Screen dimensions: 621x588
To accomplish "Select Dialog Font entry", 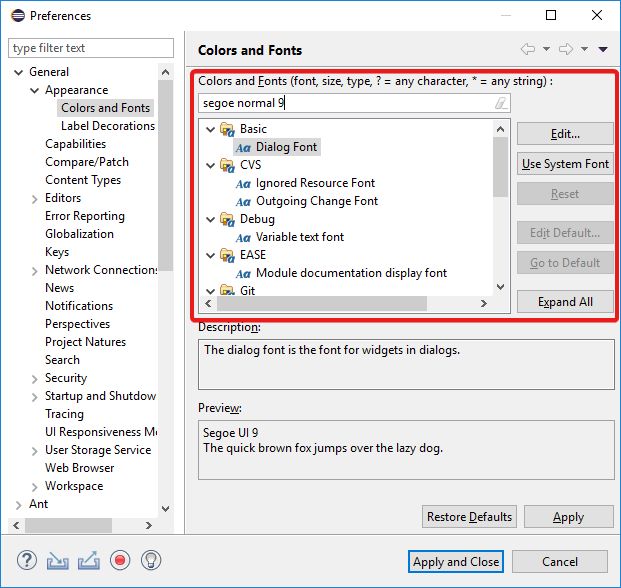I will 286,147.
